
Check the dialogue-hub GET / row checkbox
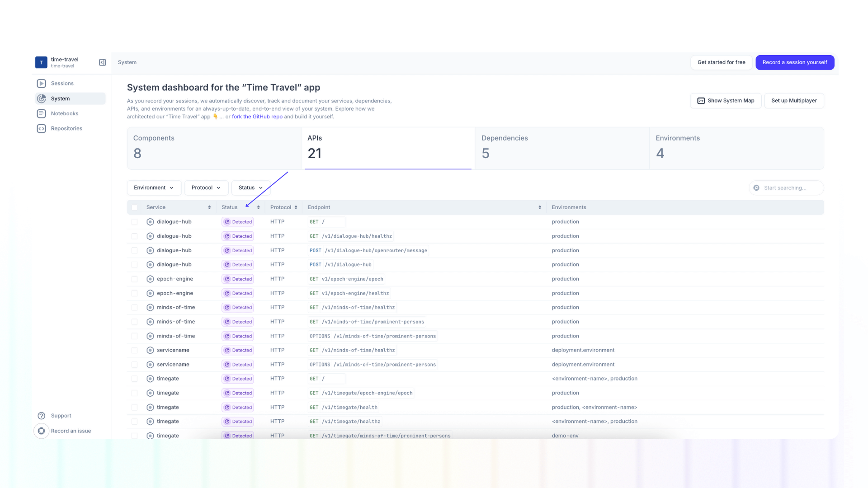coord(134,222)
